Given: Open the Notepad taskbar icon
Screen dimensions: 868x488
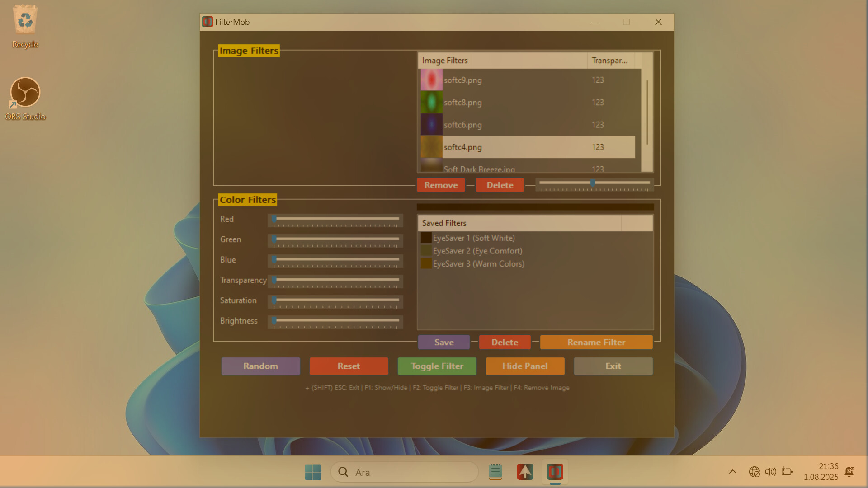Looking at the screenshot, I should point(495,472).
